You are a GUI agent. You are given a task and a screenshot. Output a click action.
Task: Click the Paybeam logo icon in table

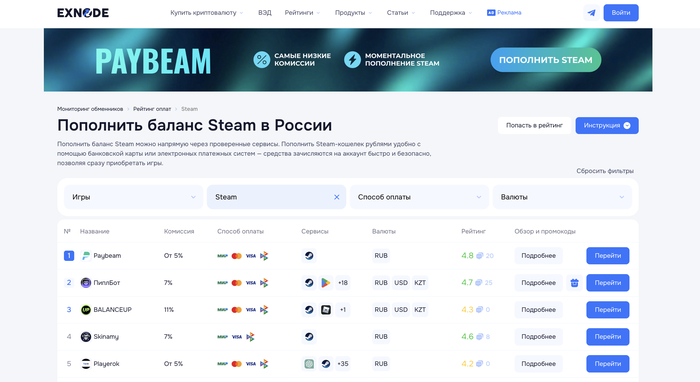[86, 256]
